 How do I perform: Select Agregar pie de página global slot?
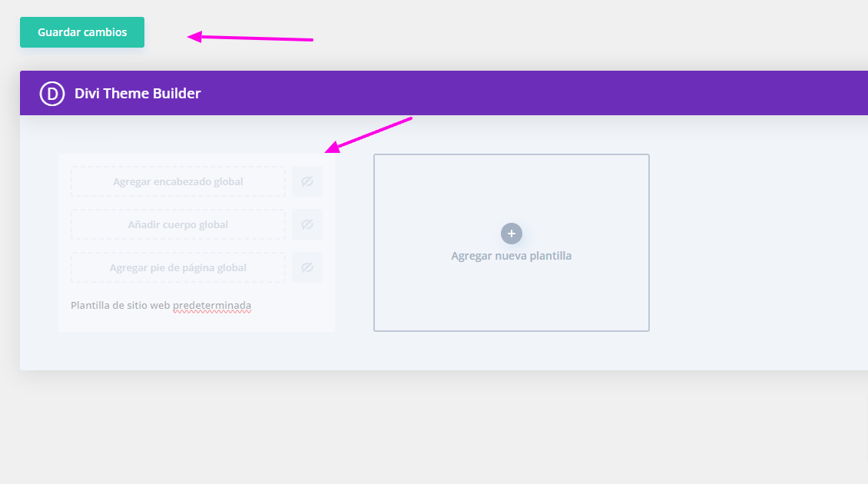178,267
